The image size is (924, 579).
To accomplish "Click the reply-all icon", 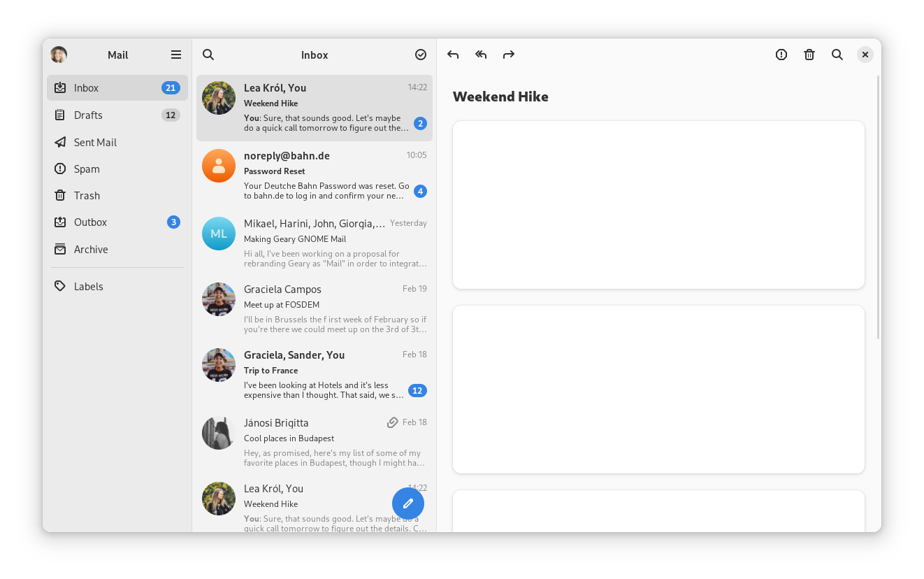I will tap(481, 55).
